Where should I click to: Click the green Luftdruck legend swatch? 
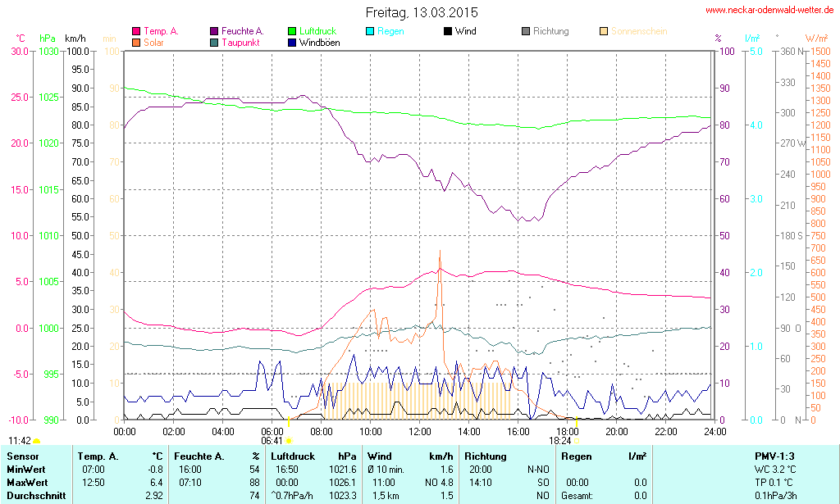(x=292, y=32)
